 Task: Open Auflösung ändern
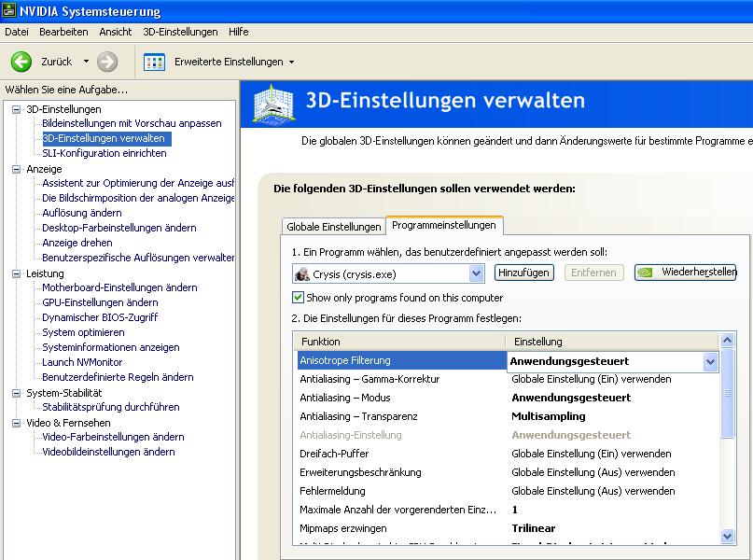[81, 213]
